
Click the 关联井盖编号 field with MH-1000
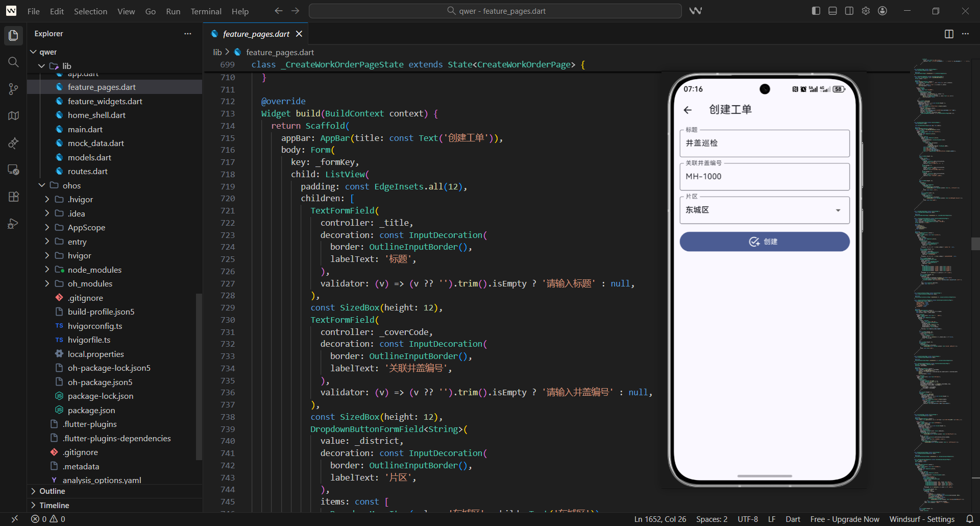click(x=764, y=176)
